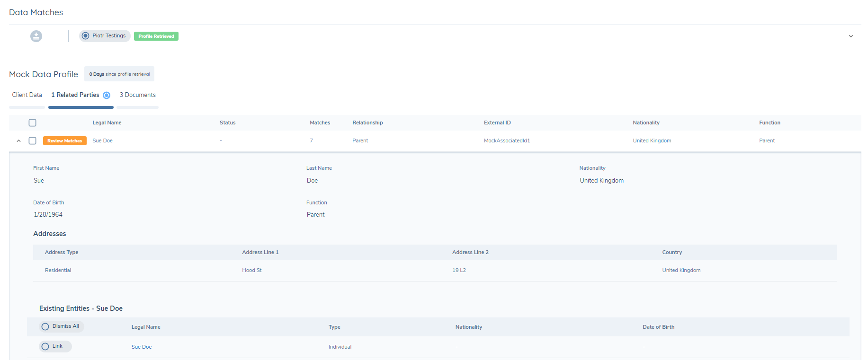This screenshot has height=360, width=868.
Task: Click the Review Matches button
Action: 65,141
